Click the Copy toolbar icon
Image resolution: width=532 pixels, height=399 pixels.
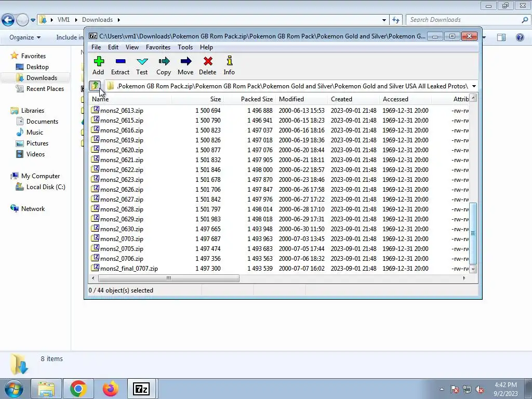[164, 61]
